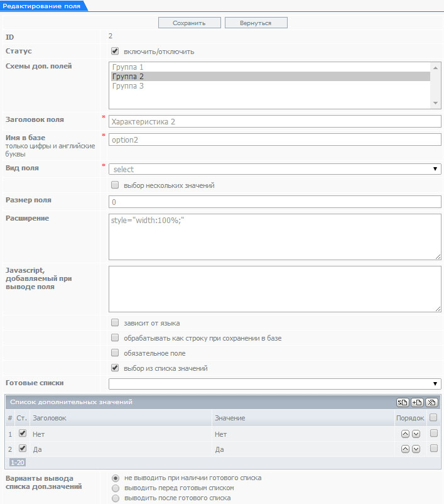The image size is (444, 504).
Task: Select 'выводить перед готовым списком' radio option
Action: coord(115,488)
